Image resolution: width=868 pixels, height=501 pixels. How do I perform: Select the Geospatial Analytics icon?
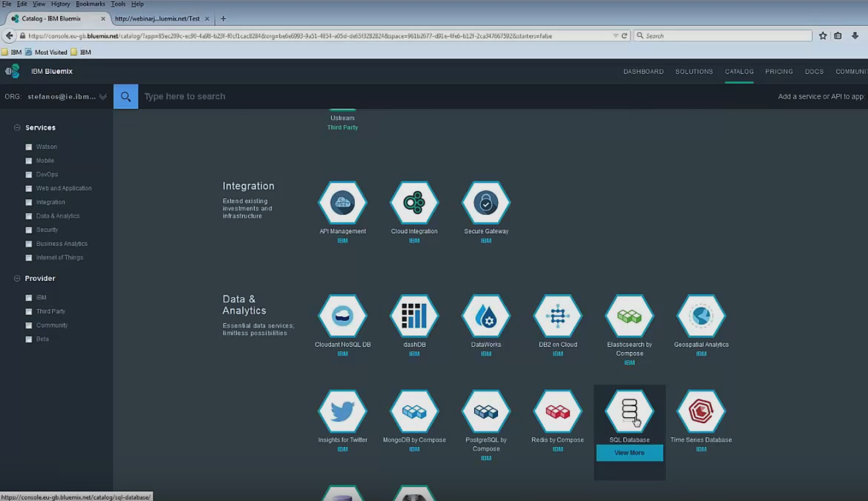(x=701, y=316)
